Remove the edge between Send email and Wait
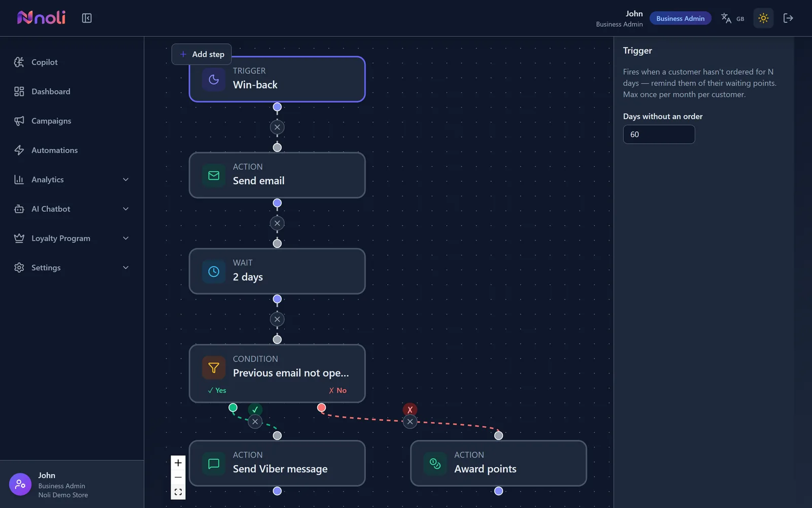 pyautogui.click(x=277, y=223)
